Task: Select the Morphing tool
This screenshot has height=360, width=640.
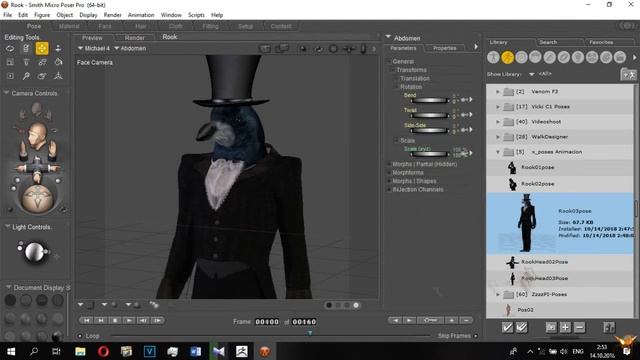Action: pyautogui.click(x=42, y=76)
